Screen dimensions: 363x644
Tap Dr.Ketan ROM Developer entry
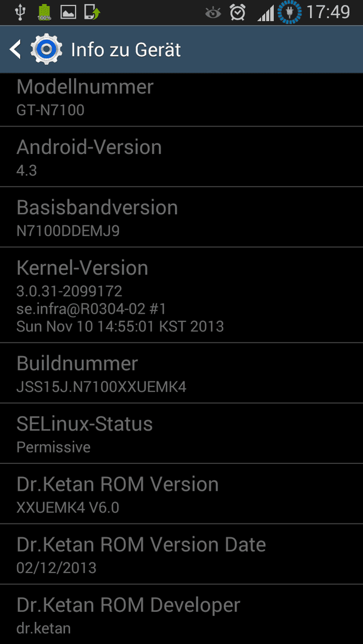181,614
